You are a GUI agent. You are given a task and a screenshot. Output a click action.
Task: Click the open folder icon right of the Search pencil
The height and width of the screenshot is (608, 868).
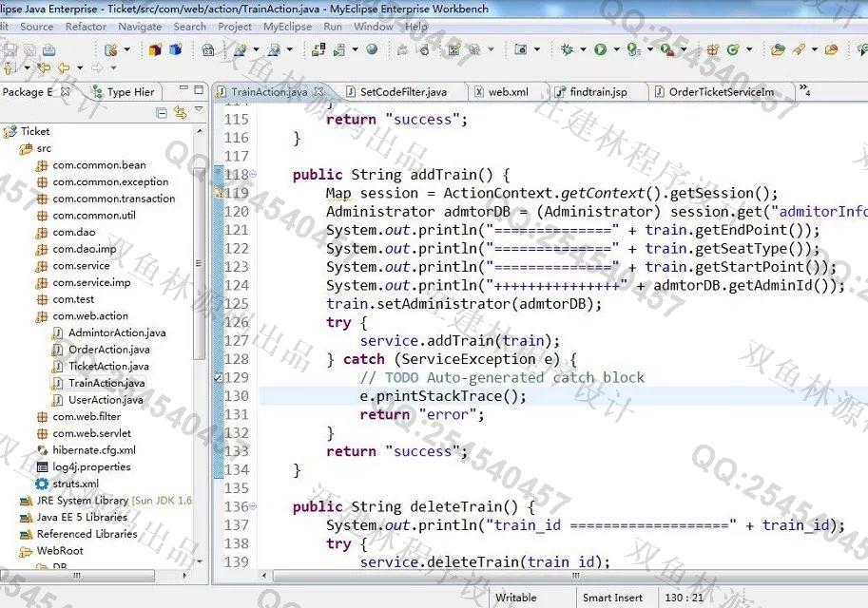click(x=831, y=49)
